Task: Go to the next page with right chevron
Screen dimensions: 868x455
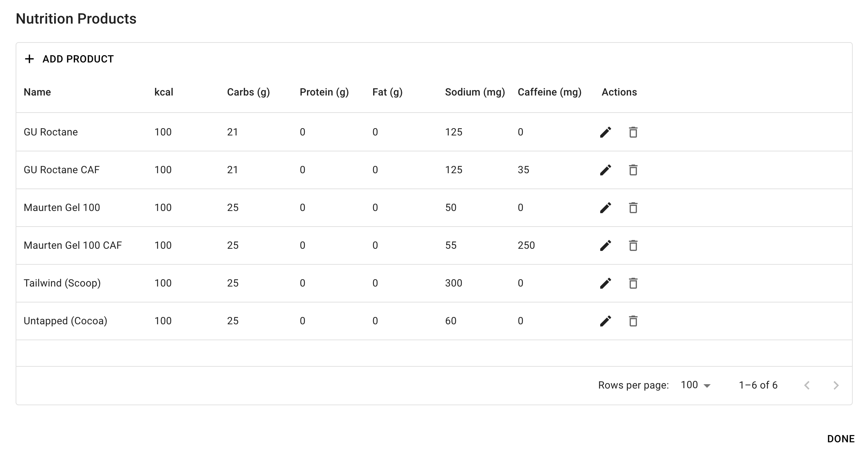Action: click(x=836, y=385)
